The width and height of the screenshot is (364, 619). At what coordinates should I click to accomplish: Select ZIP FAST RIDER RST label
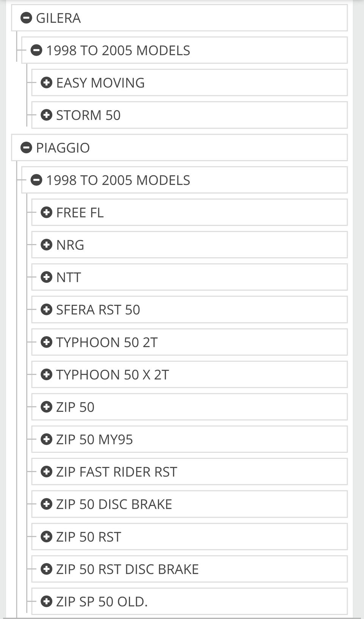click(x=116, y=472)
